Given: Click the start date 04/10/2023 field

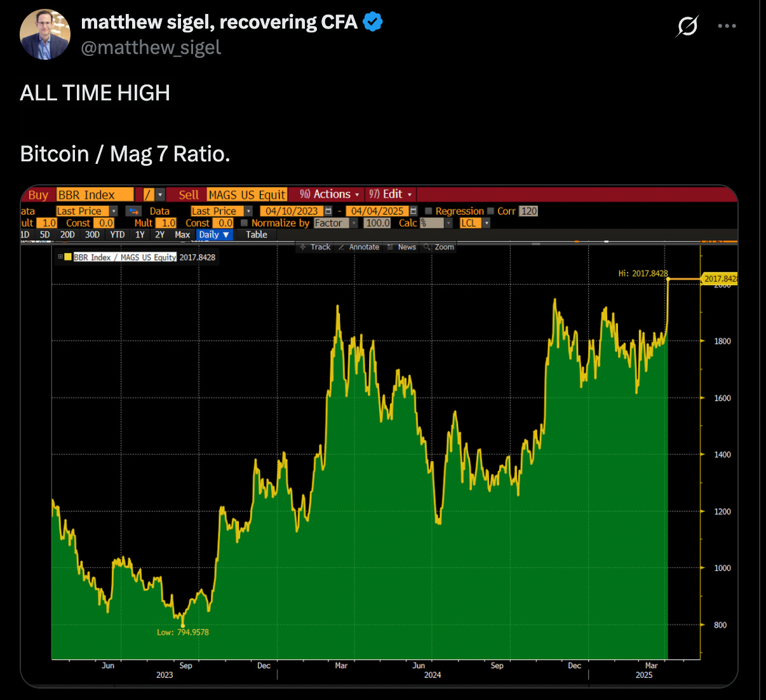Looking at the screenshot, I should [x=292, y=211].
